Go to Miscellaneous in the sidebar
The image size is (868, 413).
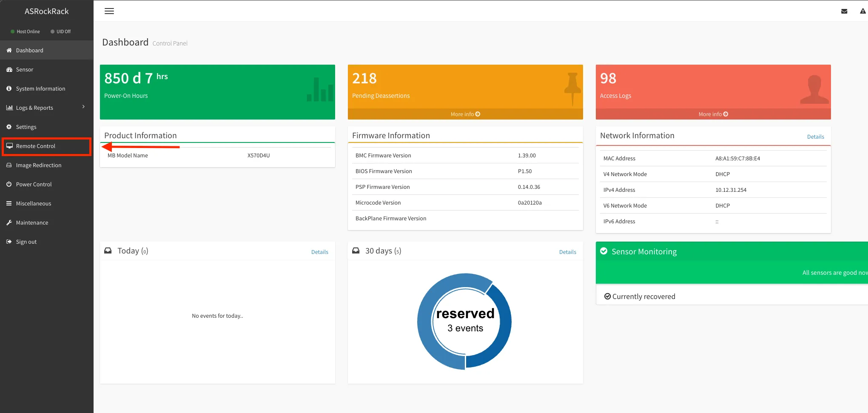[x=33, y=203]
